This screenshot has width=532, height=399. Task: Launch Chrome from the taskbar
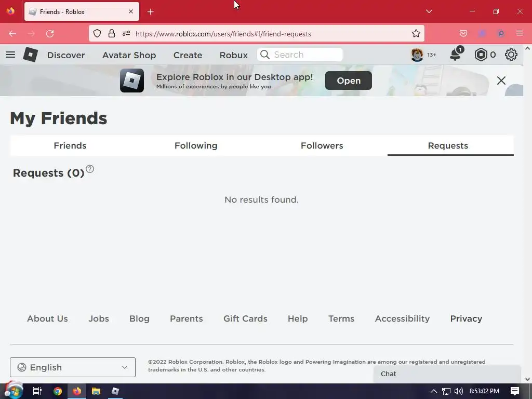coord(57,391)
